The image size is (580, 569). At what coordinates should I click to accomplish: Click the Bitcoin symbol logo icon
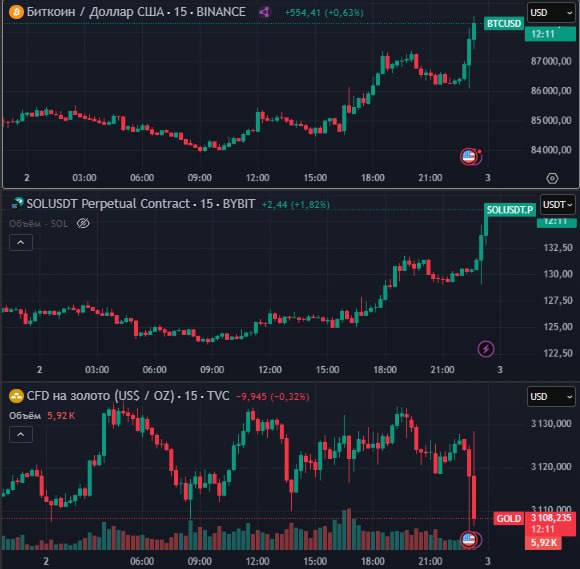(x=16, y=12)
